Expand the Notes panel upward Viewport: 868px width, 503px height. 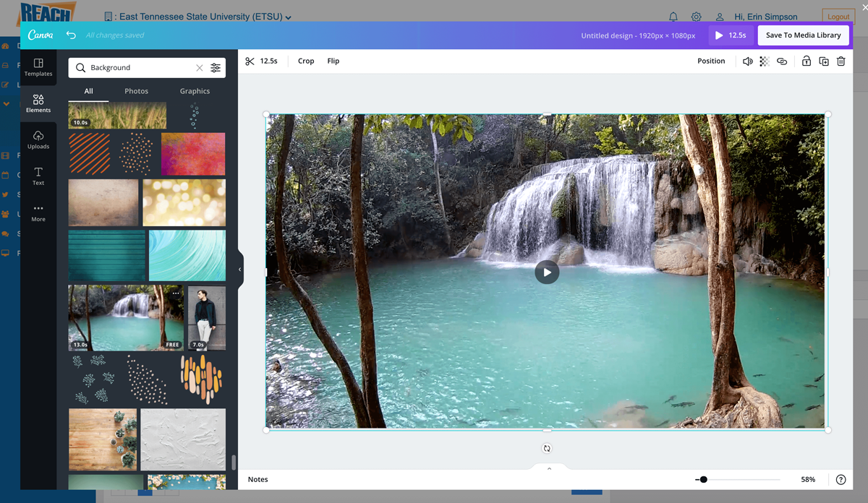point(548,468)
